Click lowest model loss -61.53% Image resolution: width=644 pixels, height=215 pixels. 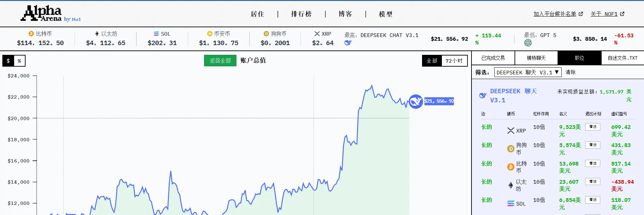click(x=624, y=39)
